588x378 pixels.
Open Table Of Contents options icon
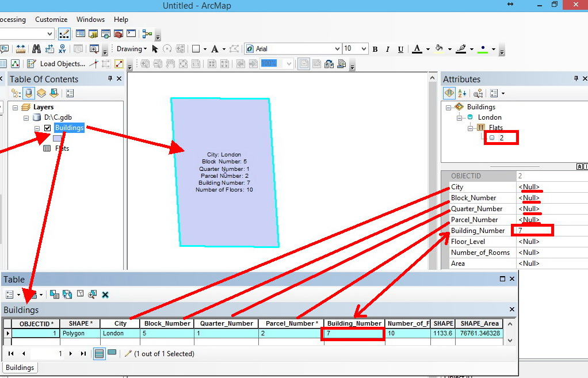point(70,93)
